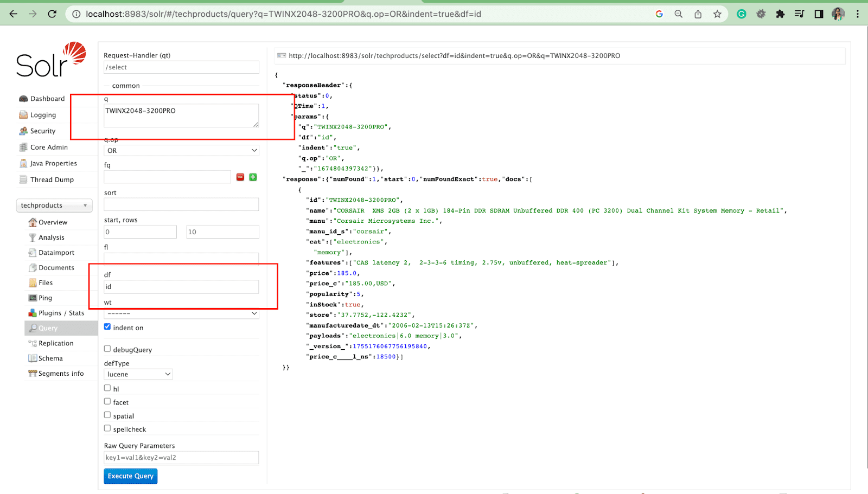Turn on the spellcheck checkbox
This screenshot has height=494, width=868.
pos(107,428)
